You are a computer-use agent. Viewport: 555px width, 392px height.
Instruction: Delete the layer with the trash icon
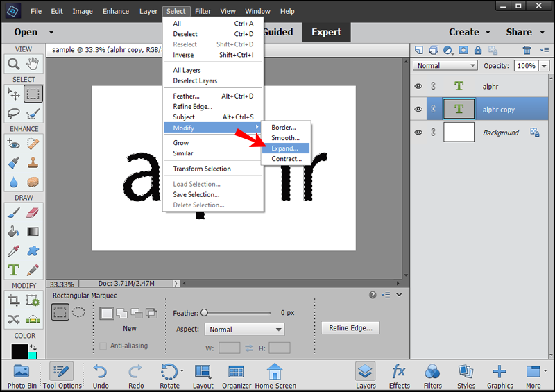pyautogui.click(x=527, y=50)
